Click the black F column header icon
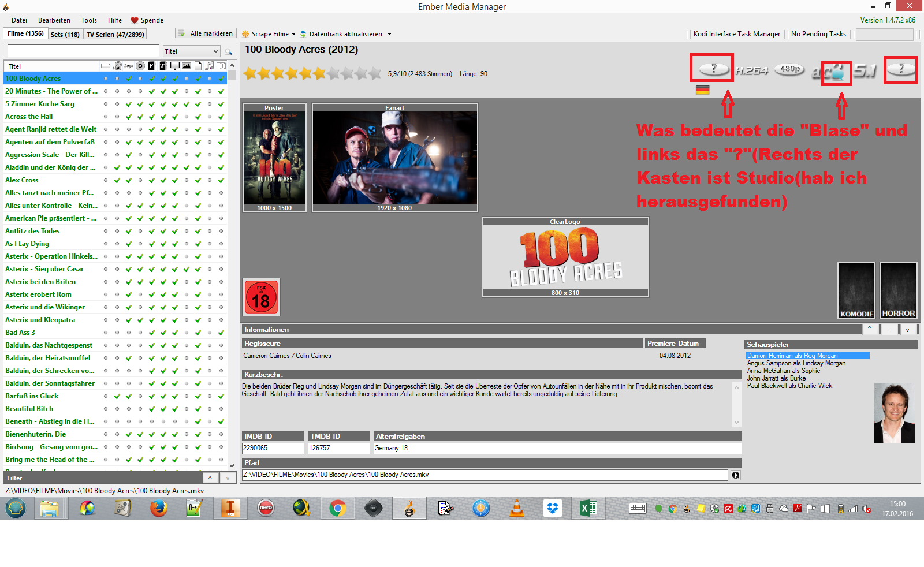 (x=151, y=66)
